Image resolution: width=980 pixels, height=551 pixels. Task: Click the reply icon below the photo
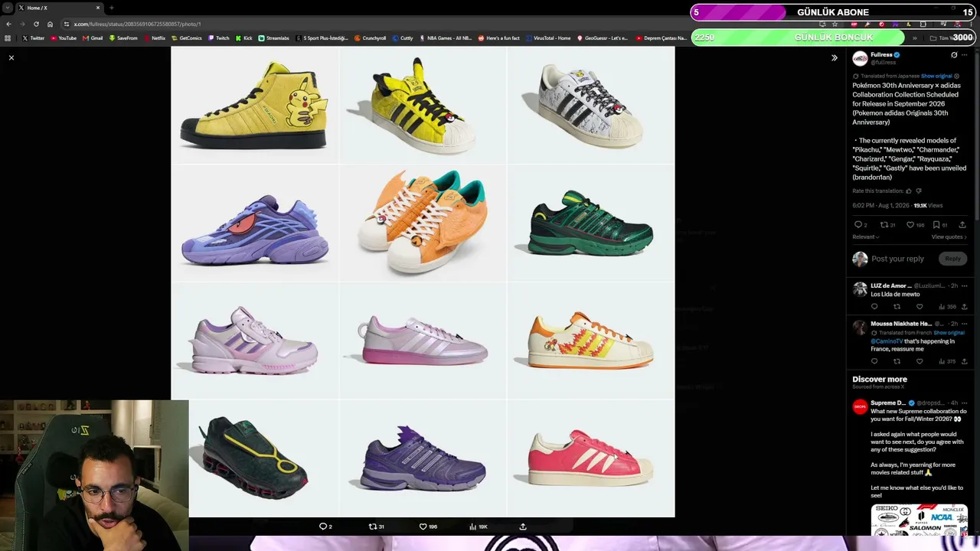323,527
